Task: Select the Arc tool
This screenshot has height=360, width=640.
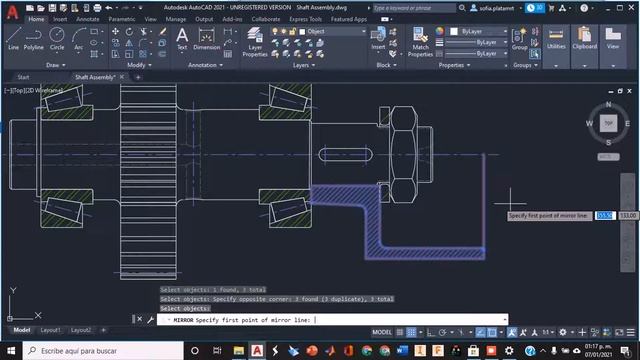Action: click(78, 39)
